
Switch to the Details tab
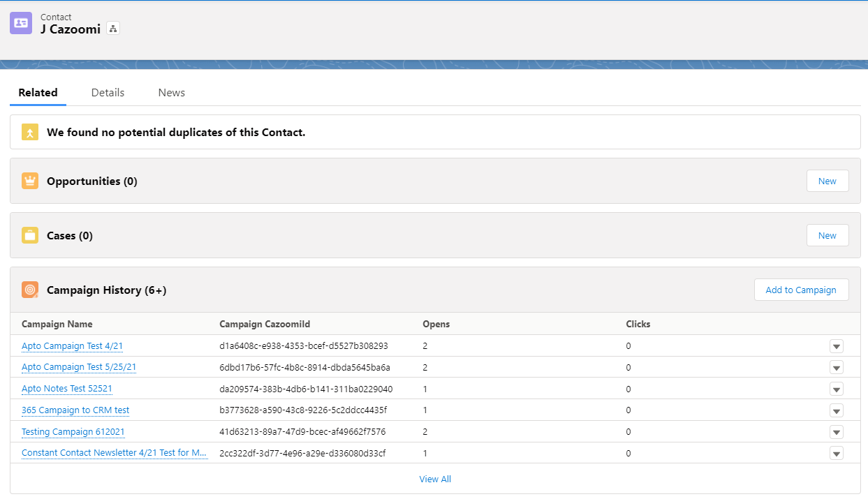pos(108,93)
